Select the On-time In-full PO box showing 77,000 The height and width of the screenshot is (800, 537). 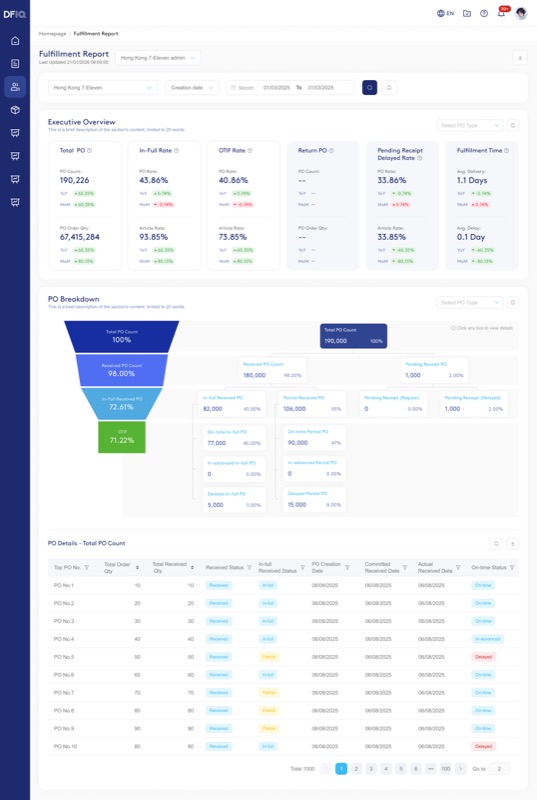(234, 438)
